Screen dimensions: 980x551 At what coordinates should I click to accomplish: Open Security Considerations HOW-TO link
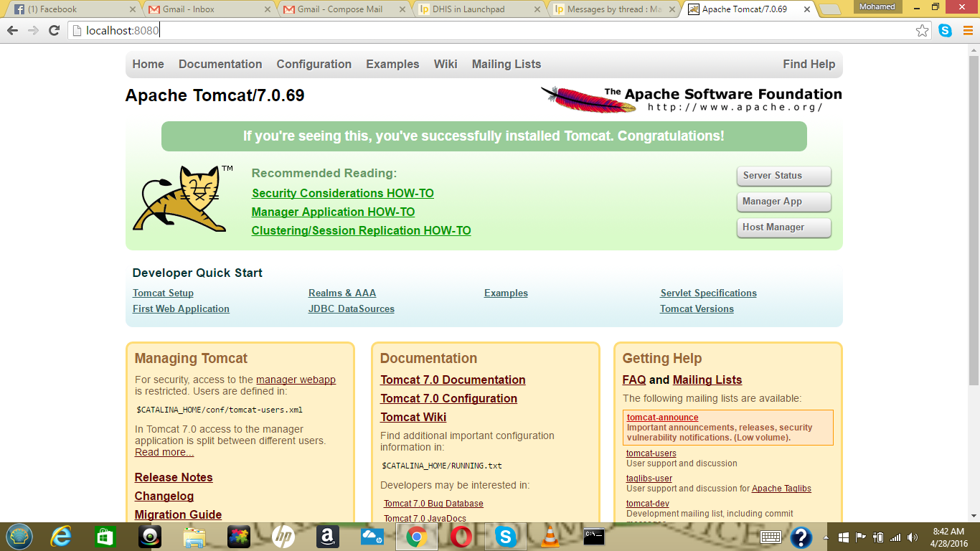[342, 193]
